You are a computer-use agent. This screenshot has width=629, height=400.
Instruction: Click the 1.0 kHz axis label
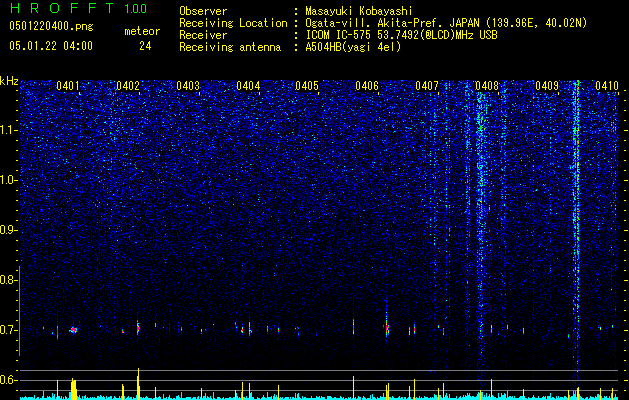(9, 180)
